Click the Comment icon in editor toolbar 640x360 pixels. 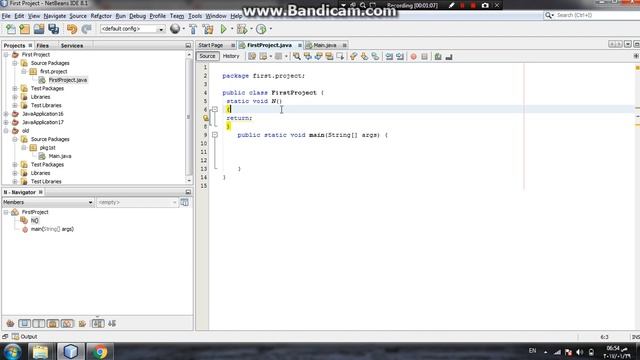tap(438, 57)
